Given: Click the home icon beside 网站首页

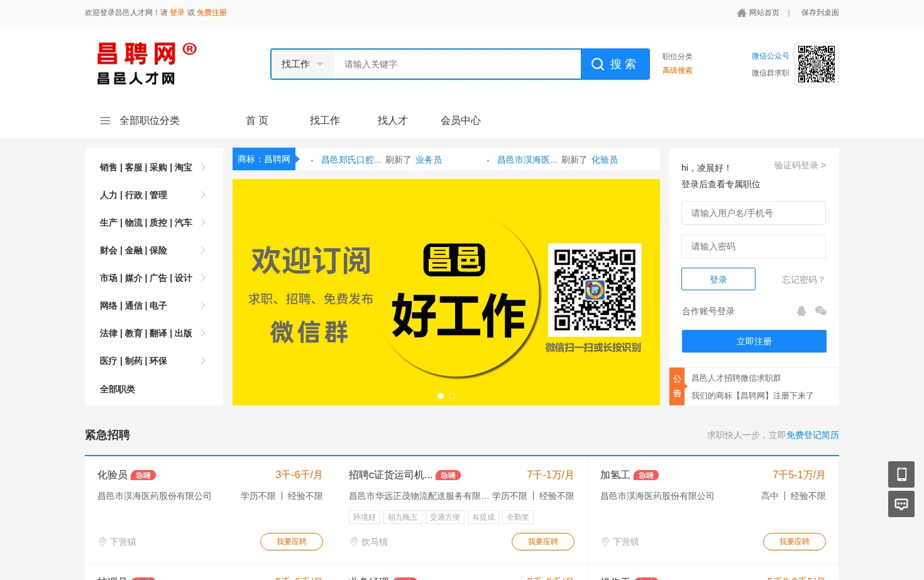Looking at the screenshot, I should [742, 13].
